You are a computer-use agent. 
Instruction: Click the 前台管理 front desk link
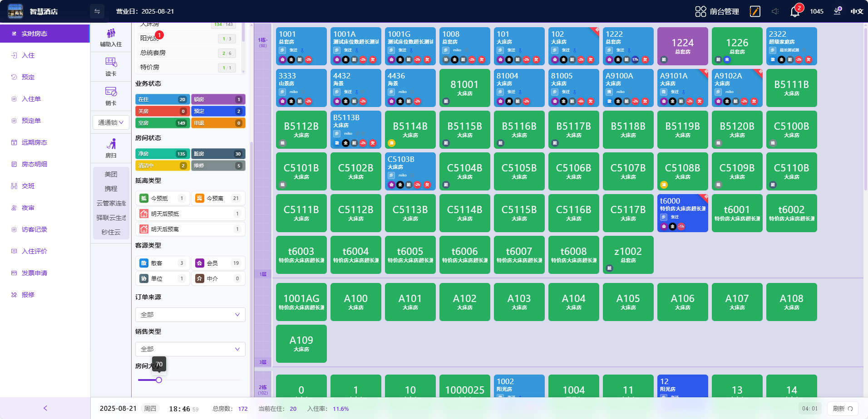(x=717, y=11)
